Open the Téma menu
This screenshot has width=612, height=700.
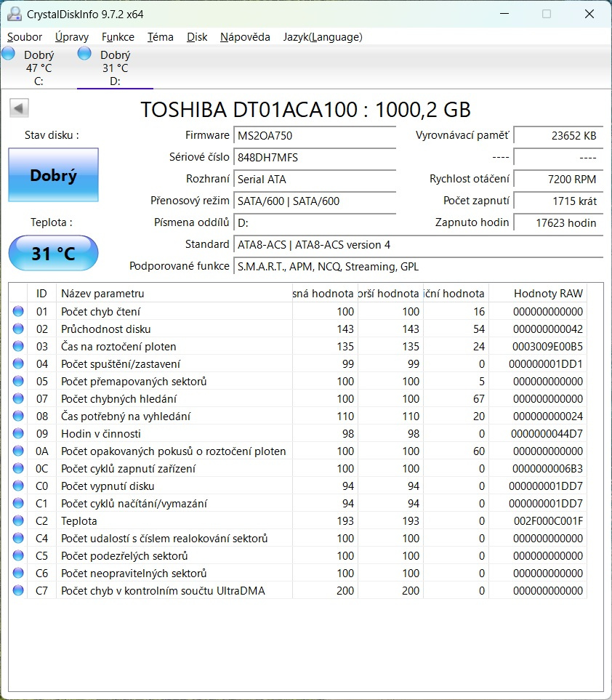click(160, 36)
